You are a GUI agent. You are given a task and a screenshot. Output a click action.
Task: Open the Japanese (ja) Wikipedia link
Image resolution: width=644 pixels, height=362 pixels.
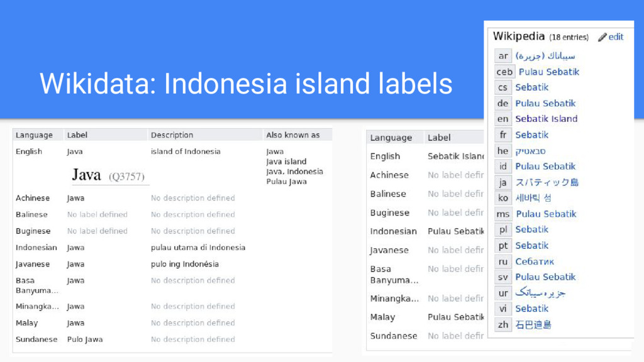pos(547,183)
